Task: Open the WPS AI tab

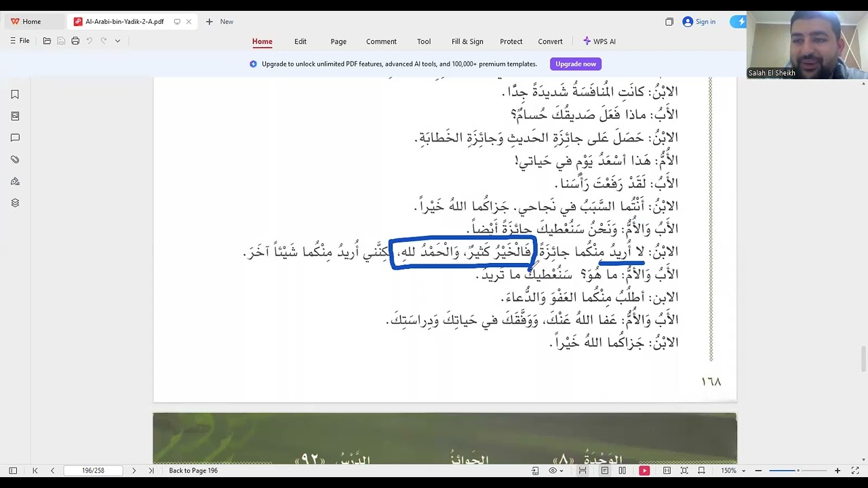Action: (599, 41)
